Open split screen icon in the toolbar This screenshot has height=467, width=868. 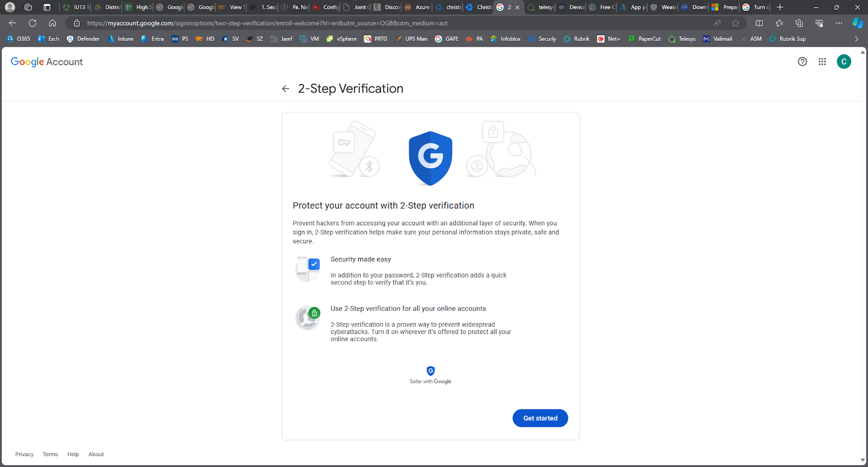tap(759, 23)
